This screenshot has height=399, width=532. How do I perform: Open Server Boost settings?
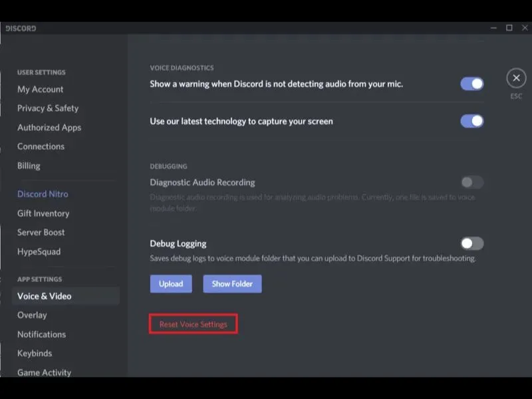pyautogui.click(x=41, y=232)
